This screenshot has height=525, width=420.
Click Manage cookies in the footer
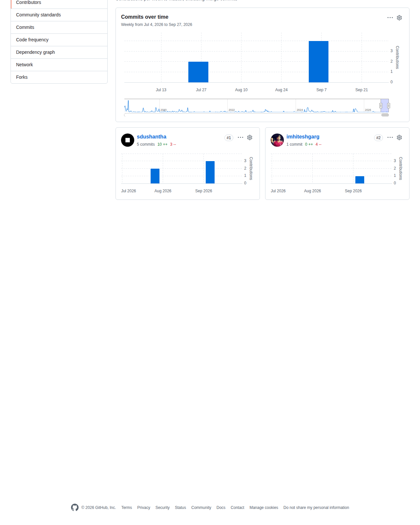(264, 508)
